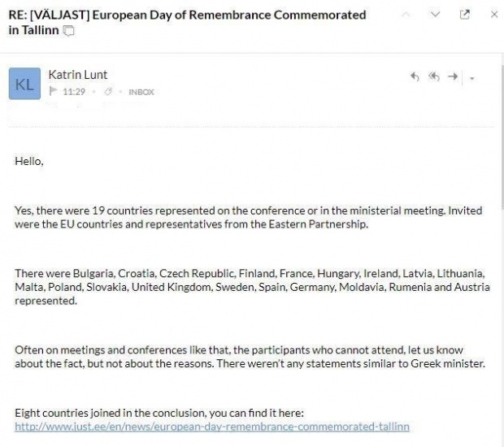504x447 pixels.
Task: Click the INBOX folder label
Action: 141,92
